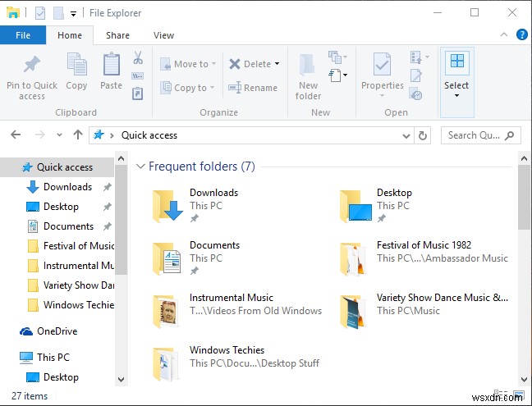Click the Copy path icon

(137, 75)
